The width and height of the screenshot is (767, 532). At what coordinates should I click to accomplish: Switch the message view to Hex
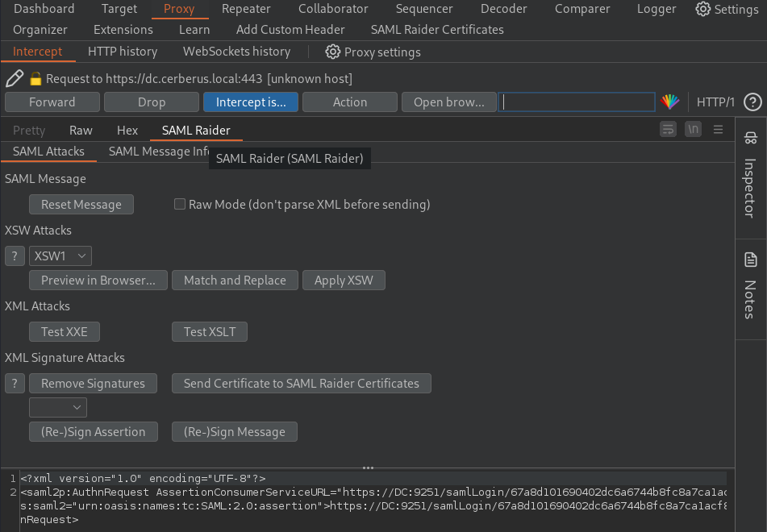[x=127, y=130]
